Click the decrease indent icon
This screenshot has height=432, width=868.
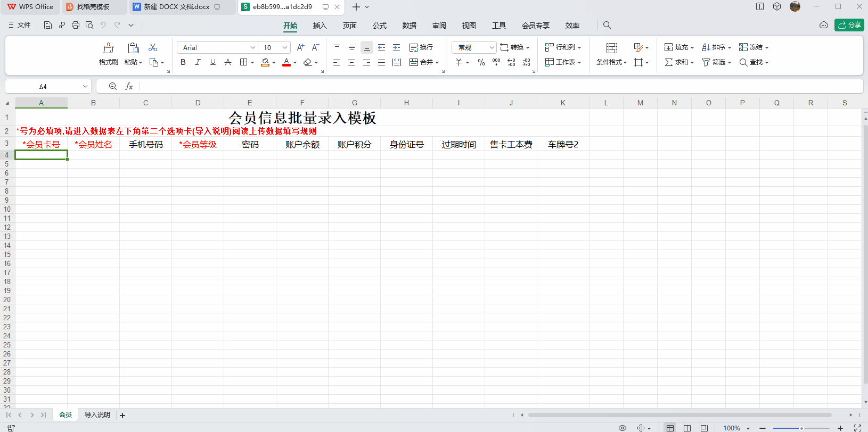coord(382,47)
